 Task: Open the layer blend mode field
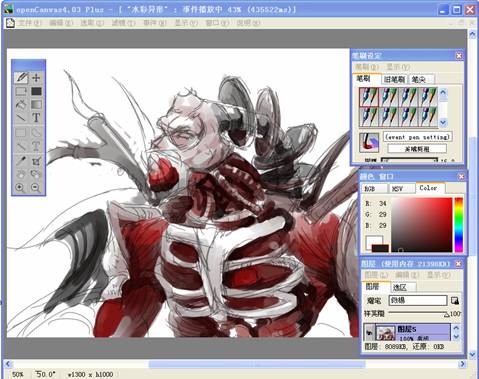(418, 301)
